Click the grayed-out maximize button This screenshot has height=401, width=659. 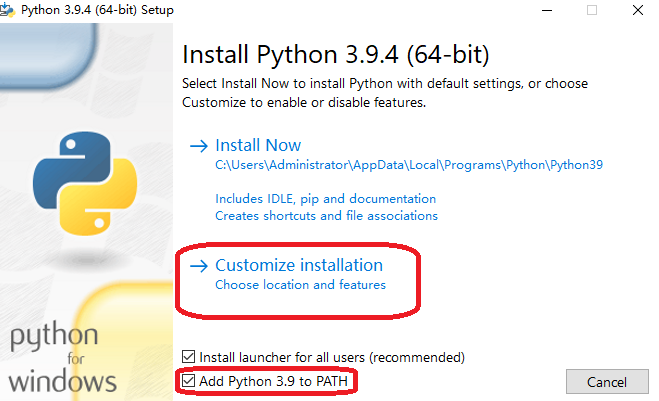591,10
